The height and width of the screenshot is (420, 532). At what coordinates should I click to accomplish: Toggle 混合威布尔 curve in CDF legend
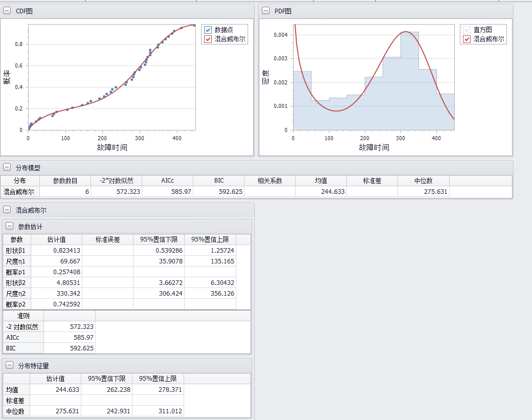[208, 39]
